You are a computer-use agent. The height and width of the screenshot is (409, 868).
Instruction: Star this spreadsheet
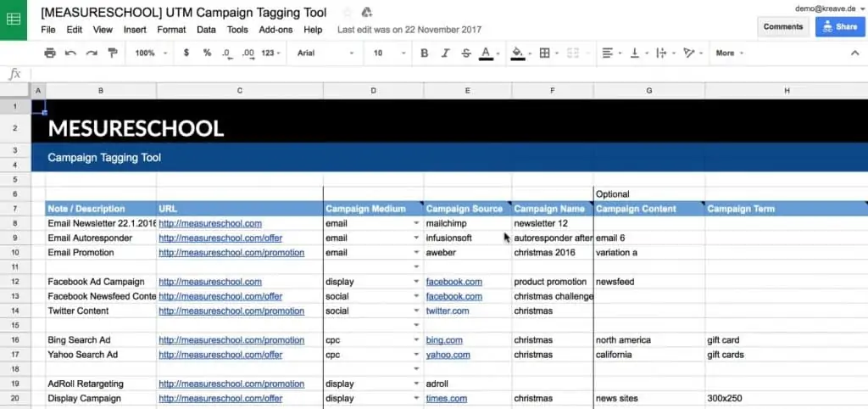pos(347,12)
